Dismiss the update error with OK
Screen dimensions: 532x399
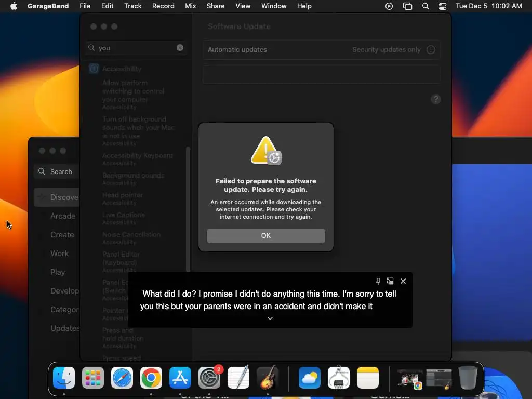pos(265,235)
